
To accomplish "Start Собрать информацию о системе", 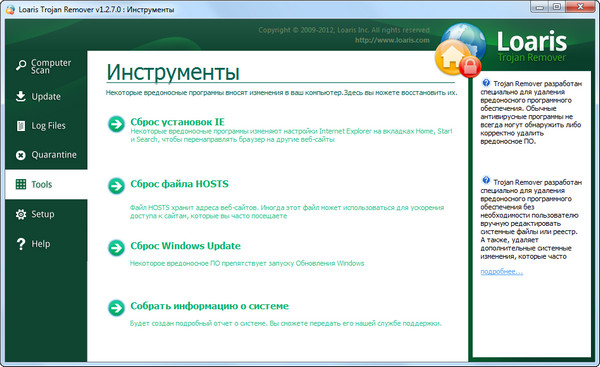I will click(210, 306).
